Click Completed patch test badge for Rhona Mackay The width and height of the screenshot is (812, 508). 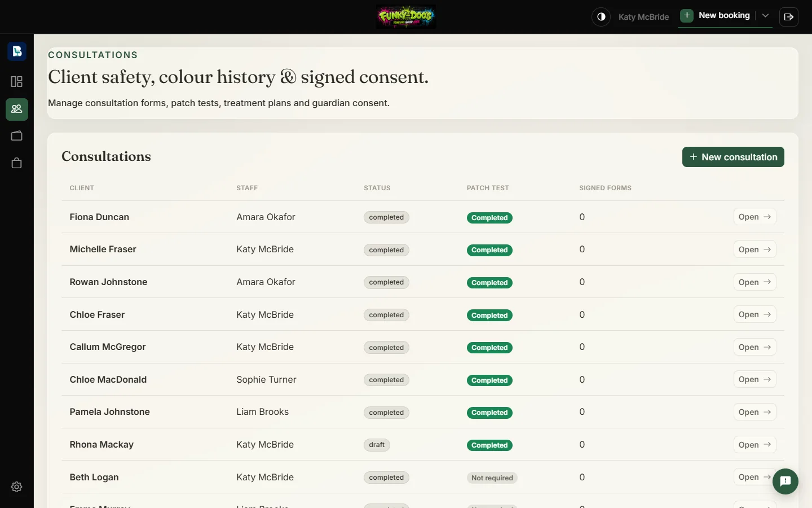[489, 445]
